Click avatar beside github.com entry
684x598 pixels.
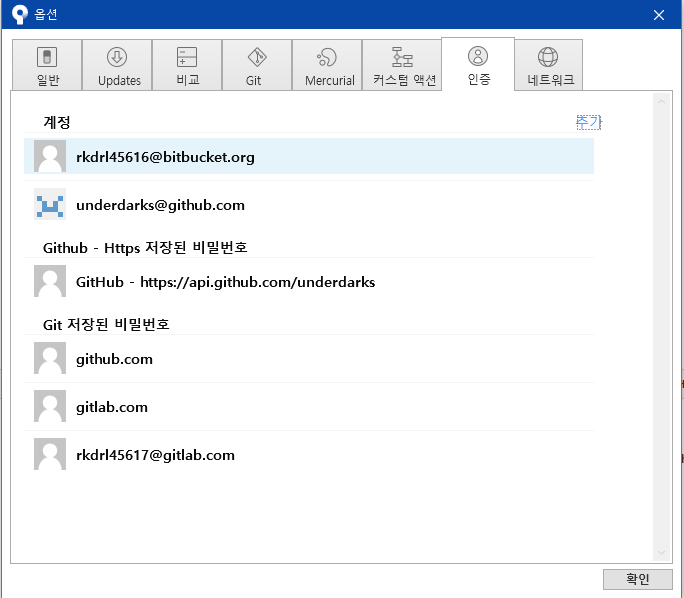pos(50,359)
